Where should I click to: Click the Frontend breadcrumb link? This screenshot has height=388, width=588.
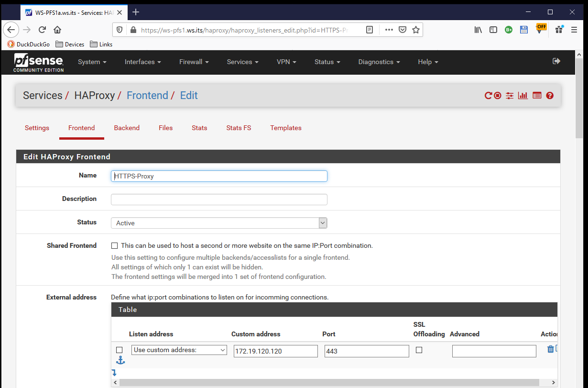tap(147, 95)
